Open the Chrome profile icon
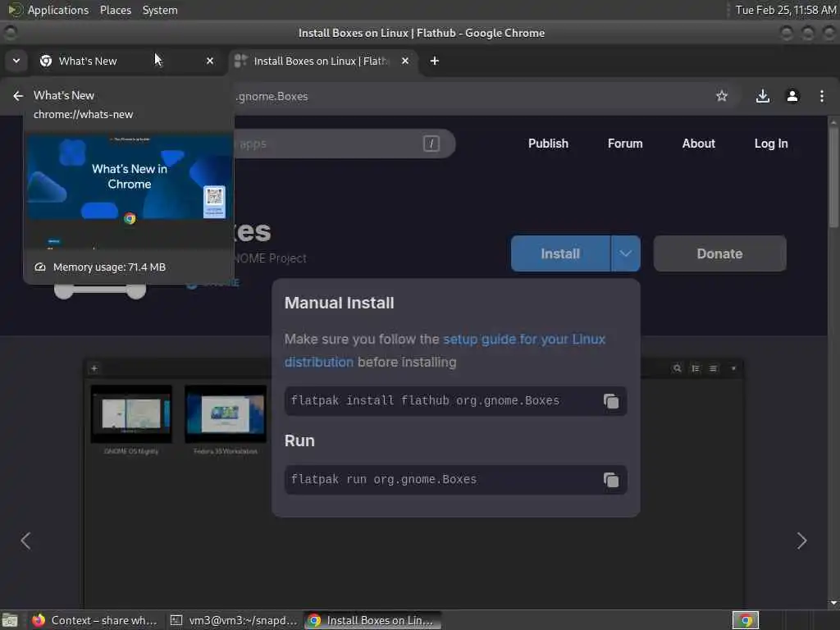The height and width of the screenshot is (630, 840). pyautogui.click(x=792, y=96)
